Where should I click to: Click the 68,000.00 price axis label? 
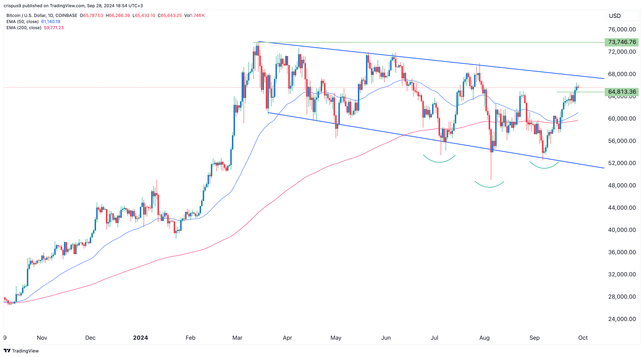point(622,74)
